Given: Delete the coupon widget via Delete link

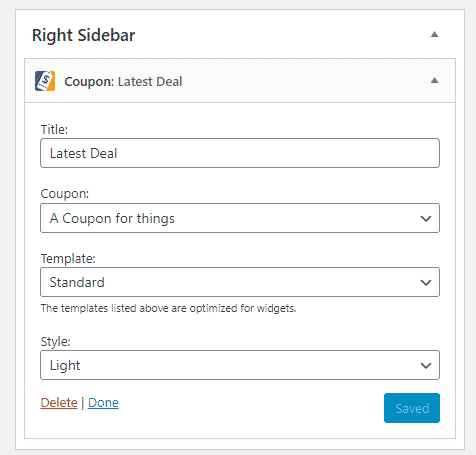Looking at the screenshot, I should pos(59,403).
